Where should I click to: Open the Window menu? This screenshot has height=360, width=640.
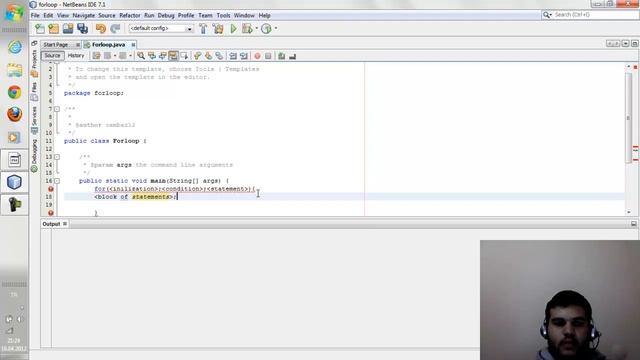tap(244, 16)
